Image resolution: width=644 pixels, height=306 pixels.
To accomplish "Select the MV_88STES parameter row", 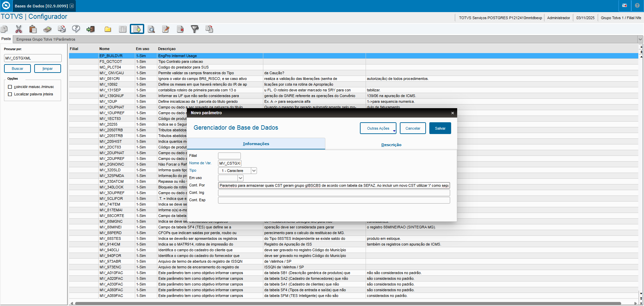I will pos(354,238).
